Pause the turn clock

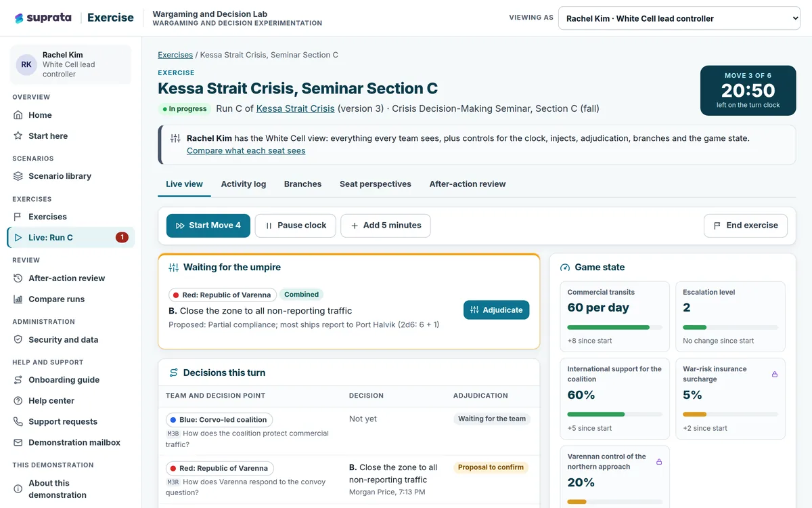click(x=296, y=226)
